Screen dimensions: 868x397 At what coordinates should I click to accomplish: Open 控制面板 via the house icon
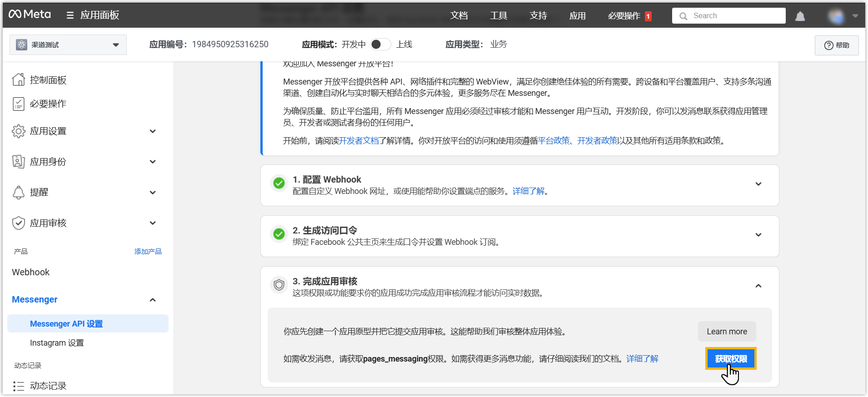(19, 80)
